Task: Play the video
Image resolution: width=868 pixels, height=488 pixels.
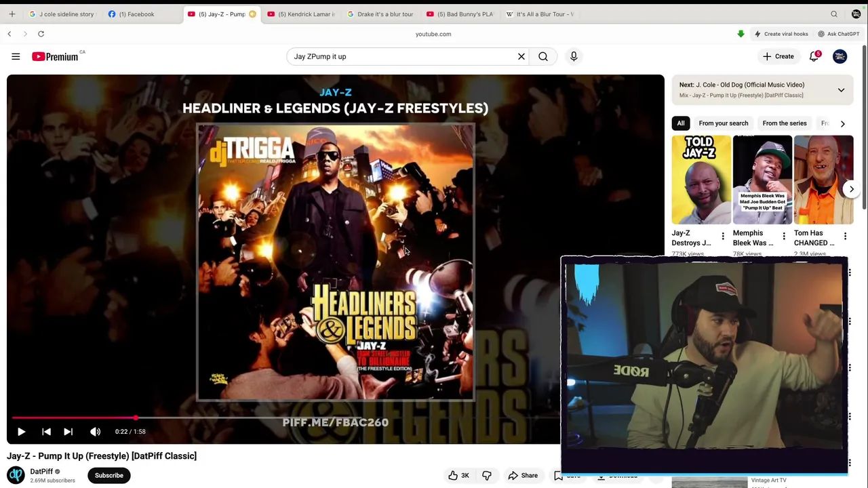Action: pyautogui.click(x=21, y=431)
